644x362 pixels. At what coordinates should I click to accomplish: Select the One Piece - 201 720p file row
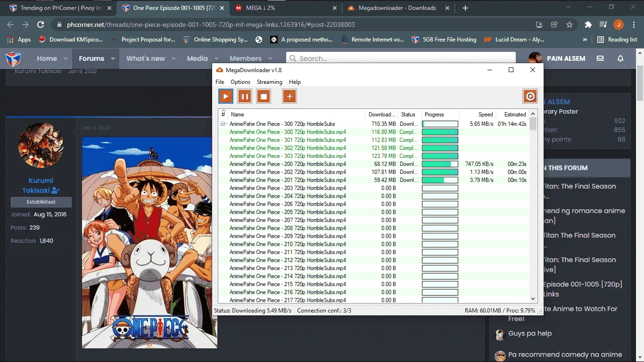(x=373, y=180)
